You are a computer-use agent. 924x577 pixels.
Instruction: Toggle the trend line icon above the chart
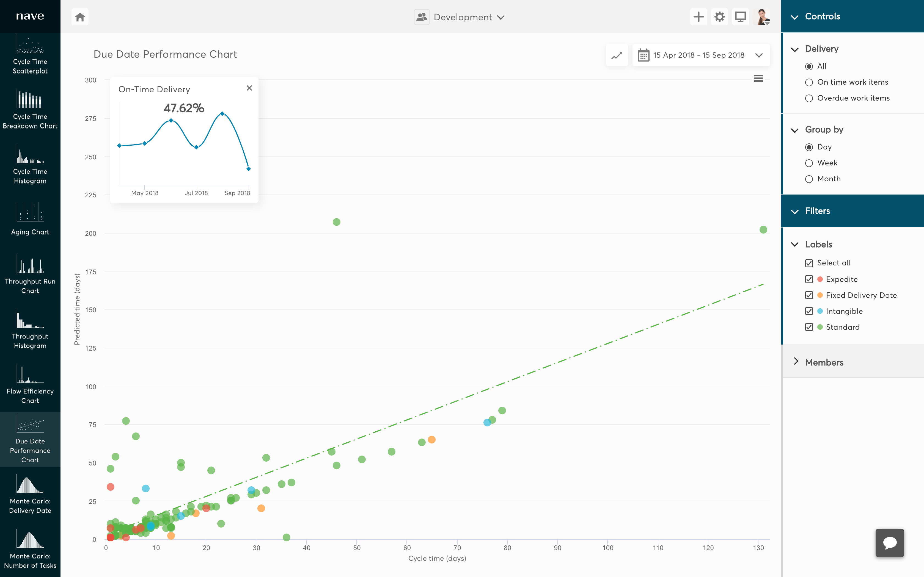pos(617,55)
